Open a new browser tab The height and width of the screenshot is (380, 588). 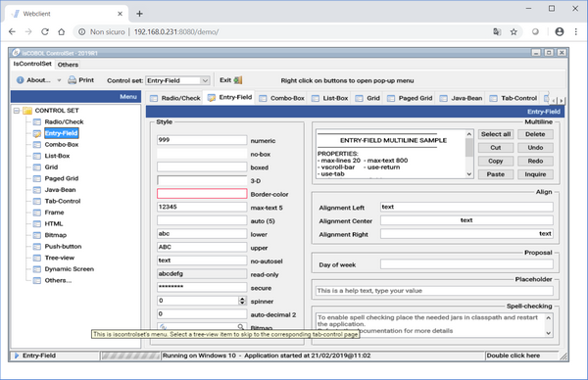[139, 14]
